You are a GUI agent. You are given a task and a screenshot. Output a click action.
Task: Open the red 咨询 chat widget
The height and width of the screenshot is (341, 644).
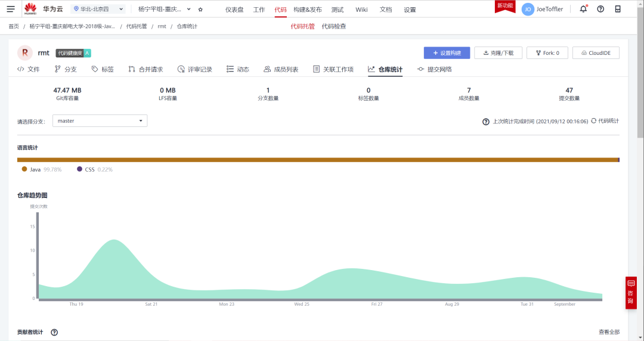point(631,293)
